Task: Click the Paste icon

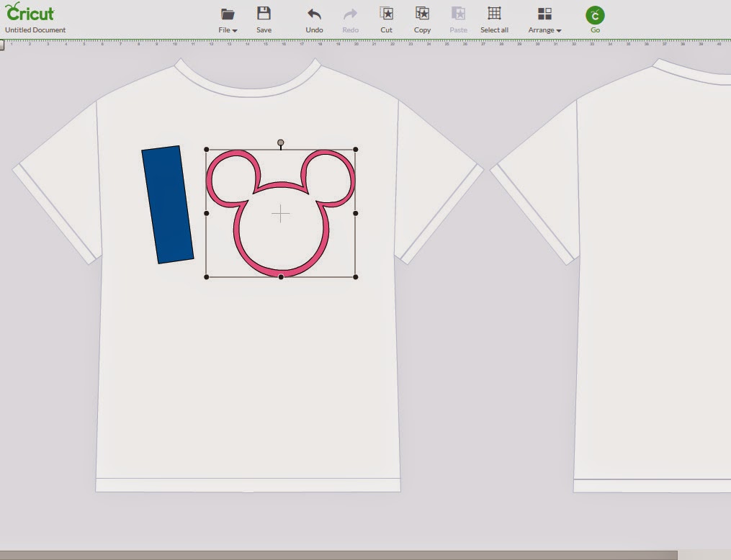Action: pos(458,13)
